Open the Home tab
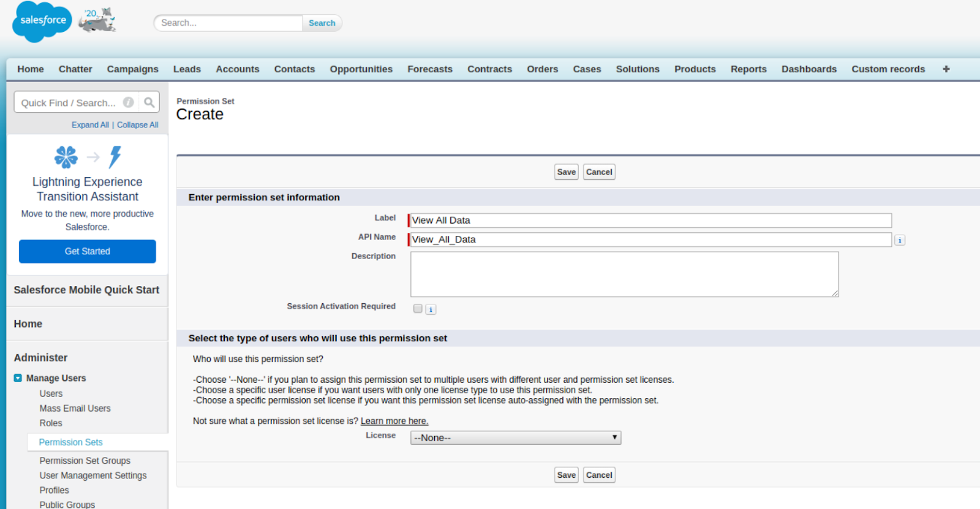This screenshot has width=980, height=509. (x=31, y=69)
